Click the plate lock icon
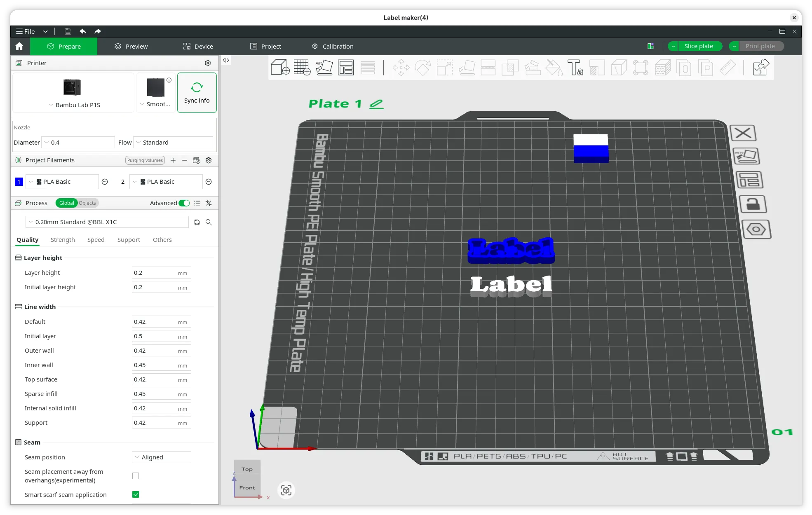This screenshot has width=812, height=515. 753,204
